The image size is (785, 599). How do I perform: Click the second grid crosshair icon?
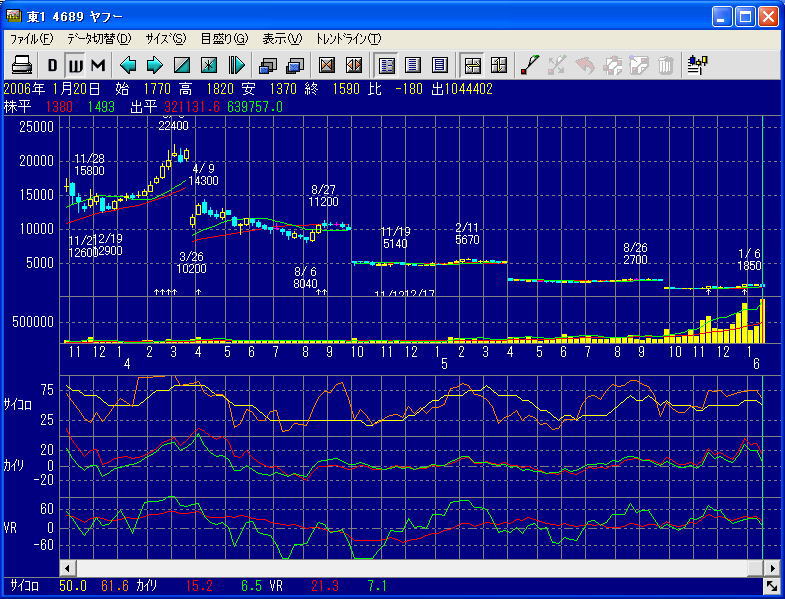click(499, 65)
